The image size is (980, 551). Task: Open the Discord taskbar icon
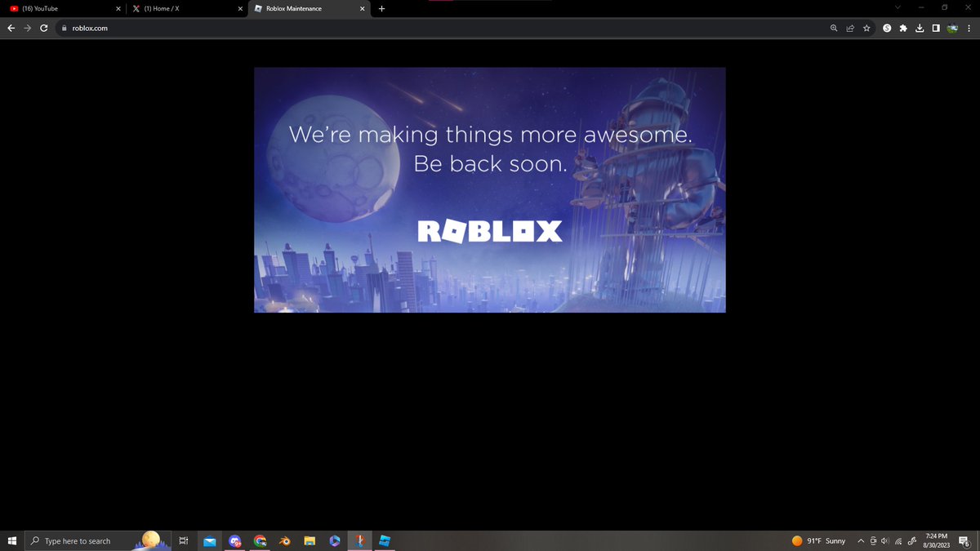point(235,540)
